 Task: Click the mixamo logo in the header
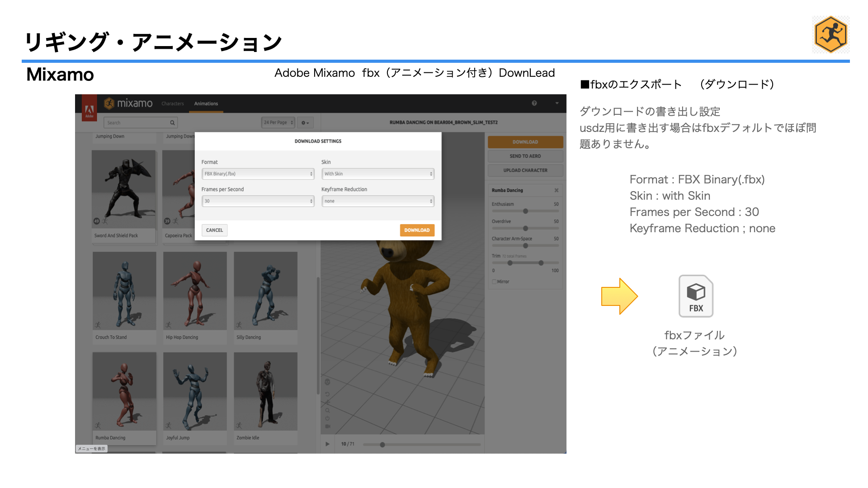click(x=128, y=103)
